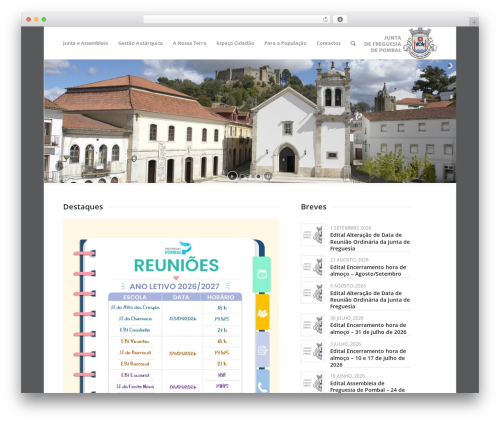Screen dimensions: 500x423
Task: Add a new browser tab with plus button
Action: click(474, 22)
